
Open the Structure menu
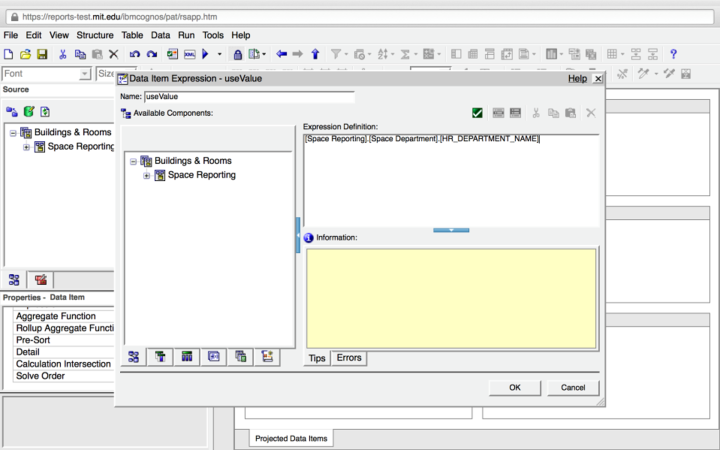[95, 35]
